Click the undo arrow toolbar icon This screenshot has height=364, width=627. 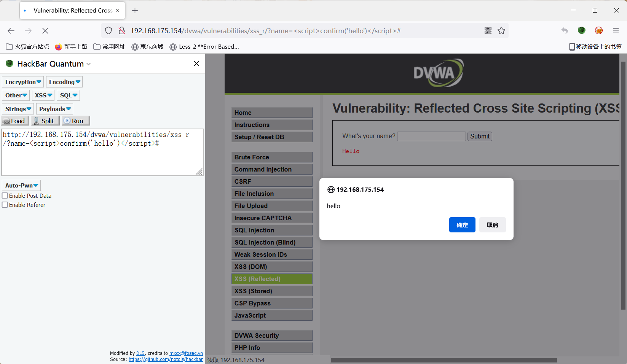[x=565, y=30]
